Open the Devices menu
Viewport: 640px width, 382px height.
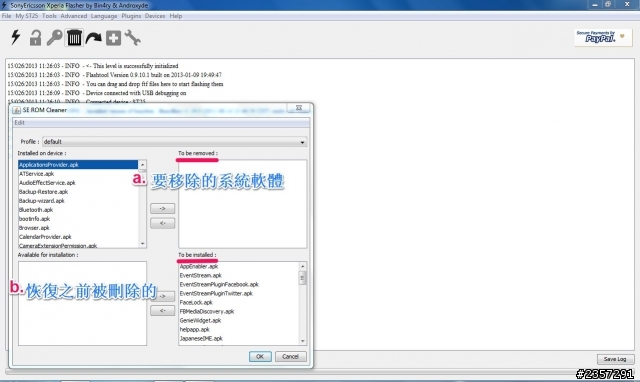click(155, 16)
